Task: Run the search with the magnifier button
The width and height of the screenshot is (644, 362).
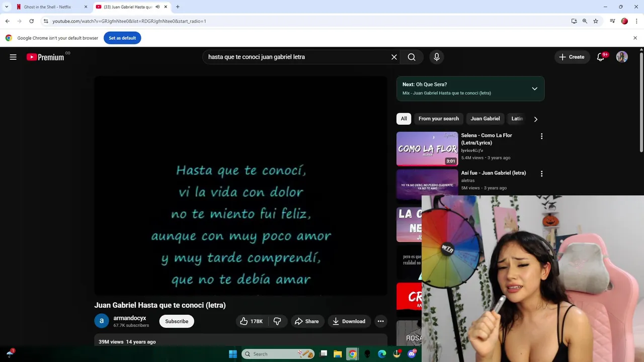Action: tap(412, 57)
